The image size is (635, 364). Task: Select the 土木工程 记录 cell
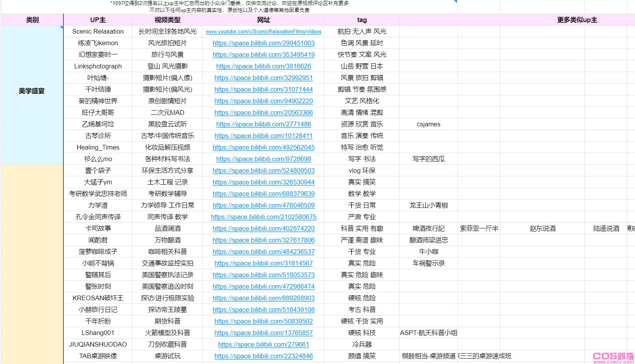pos(167,182)
